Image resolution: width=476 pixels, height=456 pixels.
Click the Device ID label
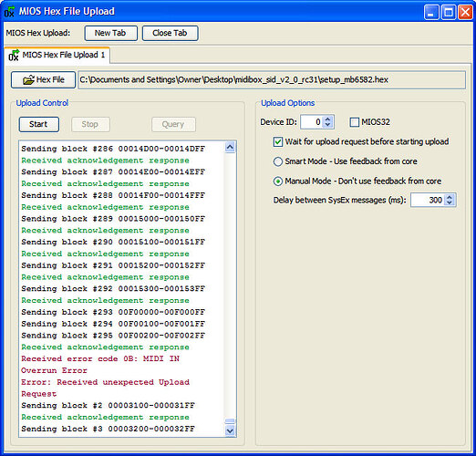click(278, 122)
